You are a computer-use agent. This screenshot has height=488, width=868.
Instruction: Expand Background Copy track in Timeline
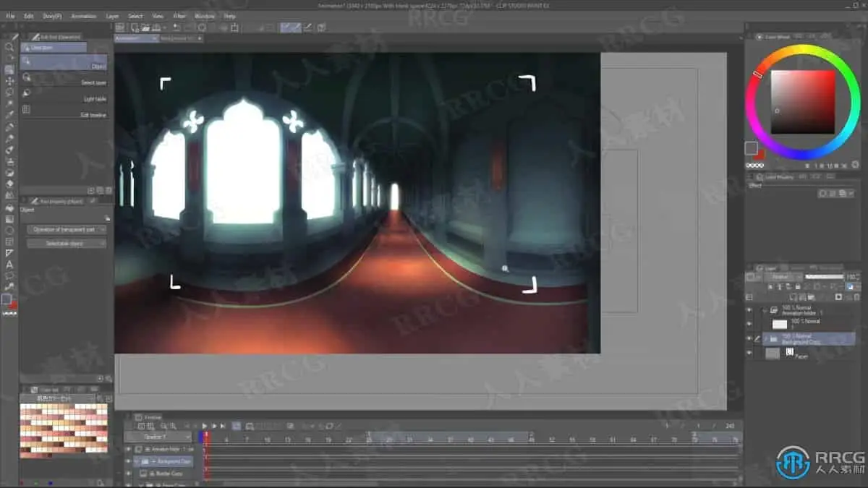click(x=137, y=461)
